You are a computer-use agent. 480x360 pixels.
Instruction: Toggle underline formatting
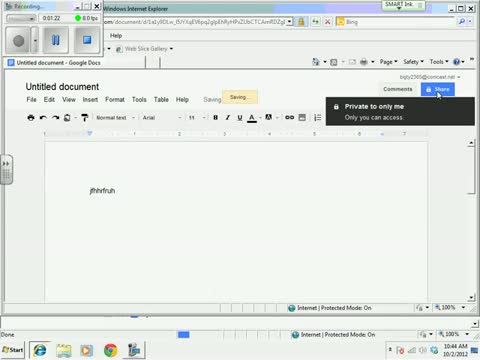pyautogui.click(x=240, y=117)
